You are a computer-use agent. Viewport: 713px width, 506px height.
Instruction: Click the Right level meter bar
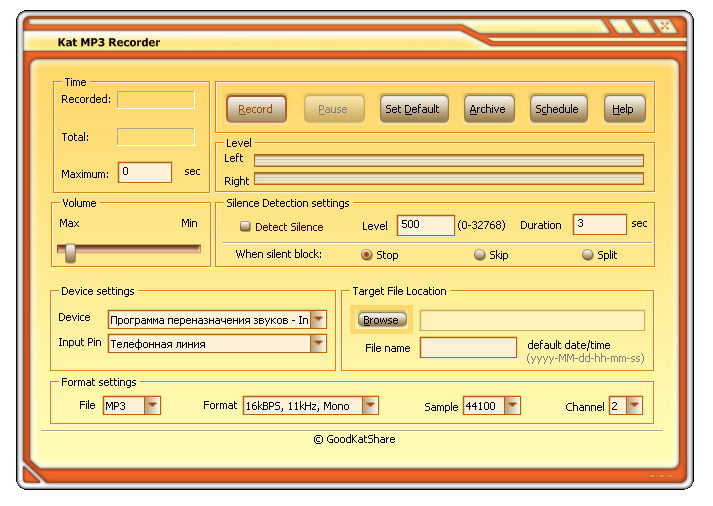click(x=449, y=179)
